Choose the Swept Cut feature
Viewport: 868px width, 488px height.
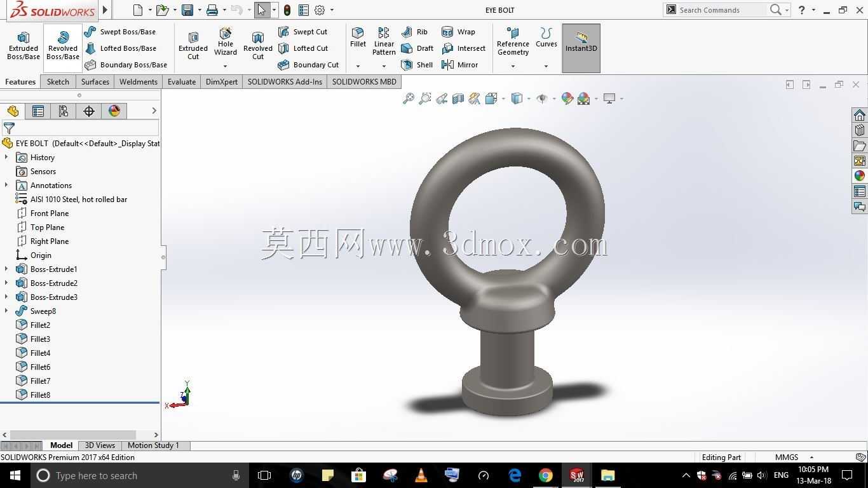click(303, 32)
